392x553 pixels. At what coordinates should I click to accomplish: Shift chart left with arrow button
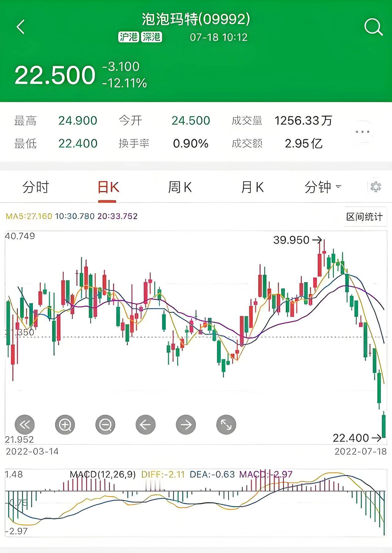[145, 425]
